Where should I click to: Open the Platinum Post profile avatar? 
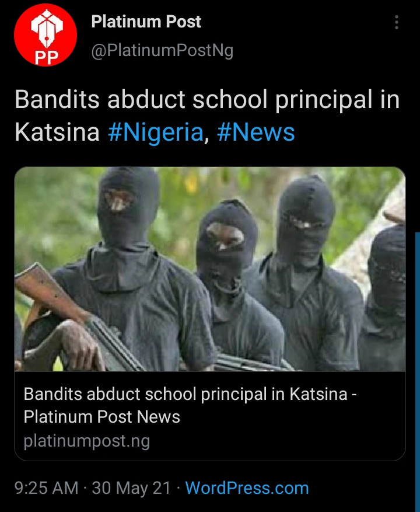point(45,35)
